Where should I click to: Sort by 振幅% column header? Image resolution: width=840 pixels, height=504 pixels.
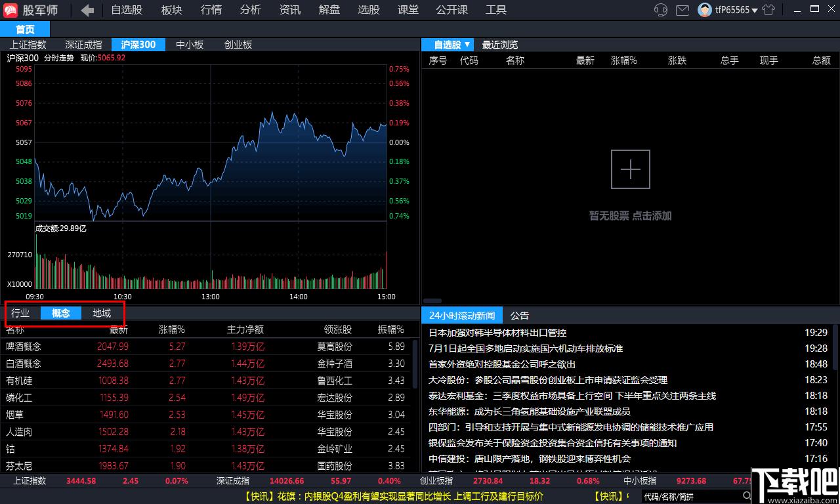[390, 329]
